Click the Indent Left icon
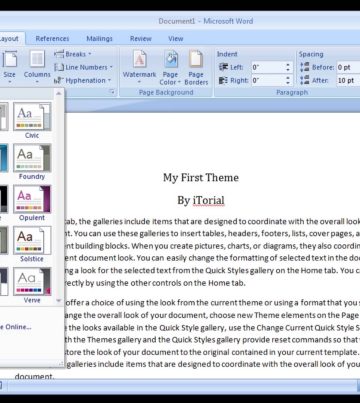Image resolution: width=360 pixels, height=403 pixels. coord(223,67)
